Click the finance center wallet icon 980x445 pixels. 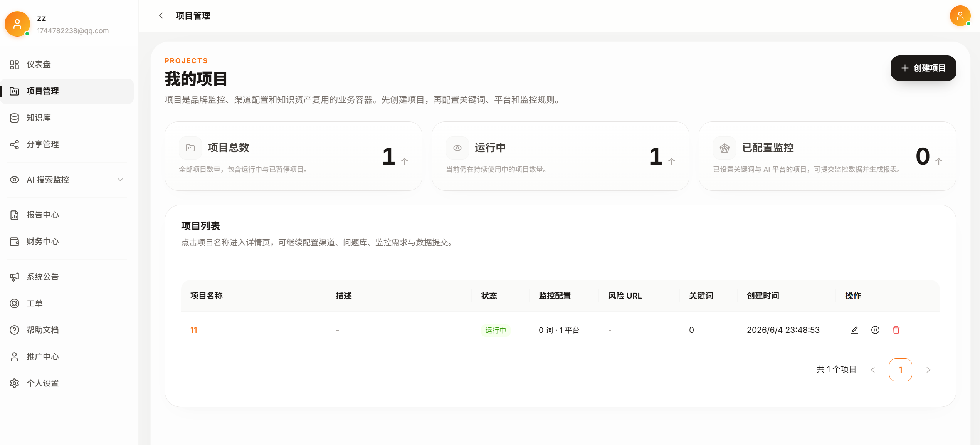pyautogui.click(x=14, y=242)
